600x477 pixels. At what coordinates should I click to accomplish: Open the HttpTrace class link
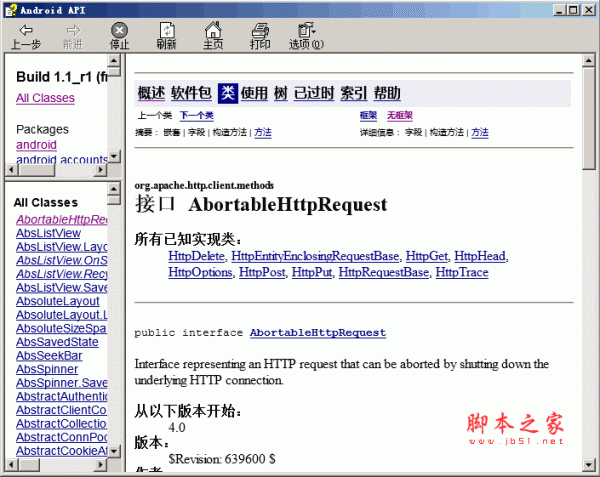pos(462,272)
